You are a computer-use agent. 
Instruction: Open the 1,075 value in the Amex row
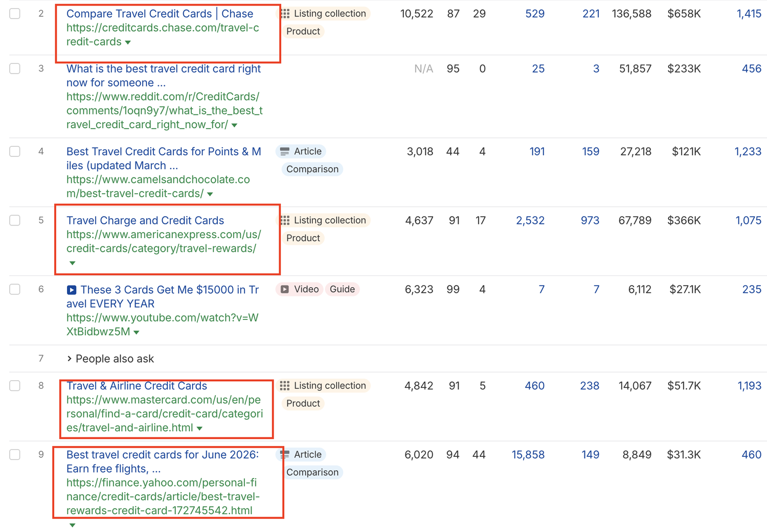click(749, 220)
